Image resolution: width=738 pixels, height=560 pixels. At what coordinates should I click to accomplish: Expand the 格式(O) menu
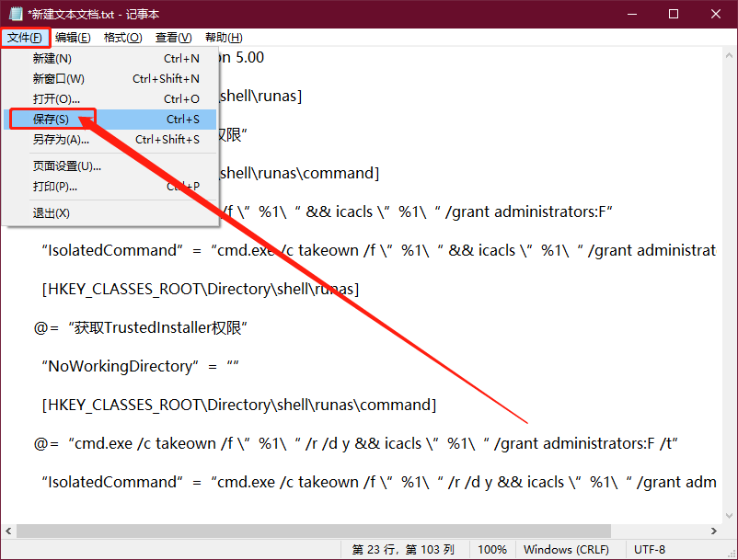[x=122, y=38]
